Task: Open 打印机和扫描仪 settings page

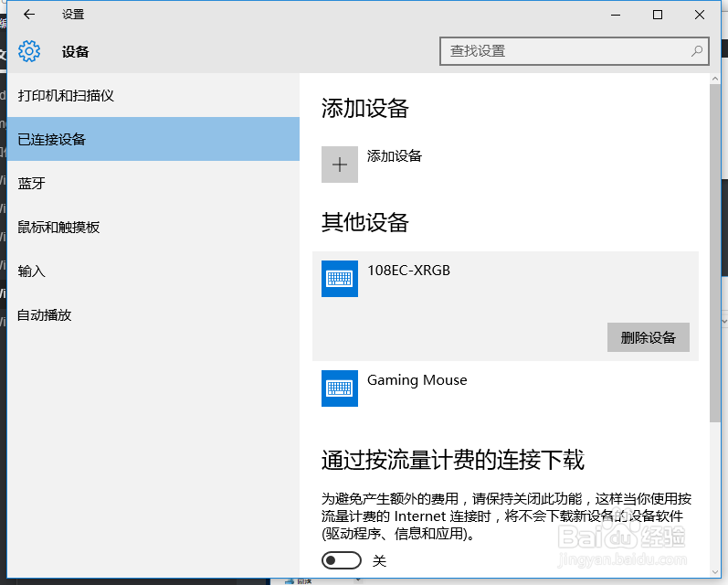Action: tap(153, 96)
